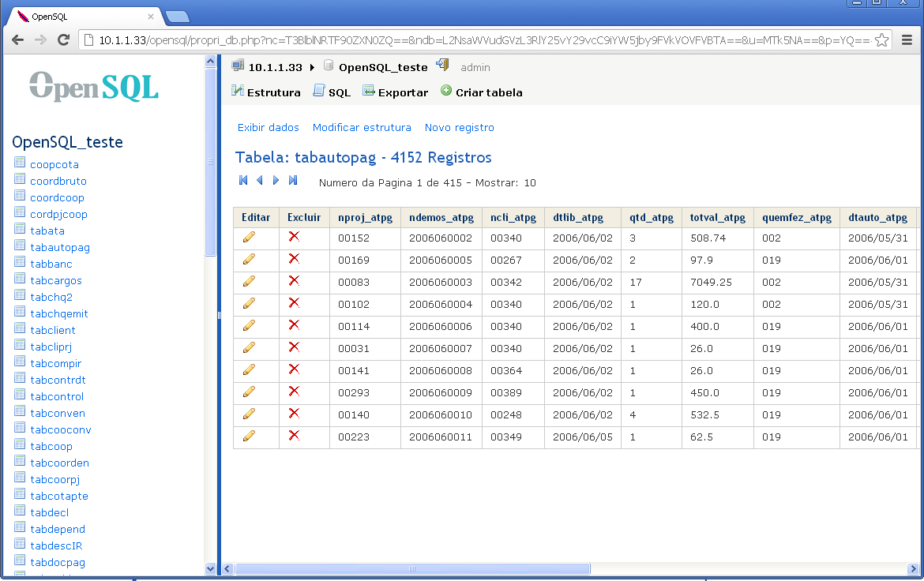
Task: Open the Chrome menu button
Action: [x=907, y=40]
